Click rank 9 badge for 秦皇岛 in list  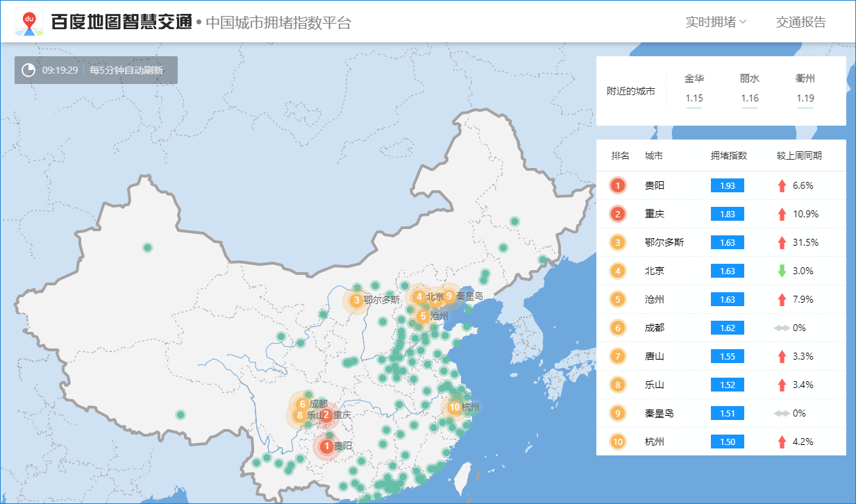tap(618, 413)
